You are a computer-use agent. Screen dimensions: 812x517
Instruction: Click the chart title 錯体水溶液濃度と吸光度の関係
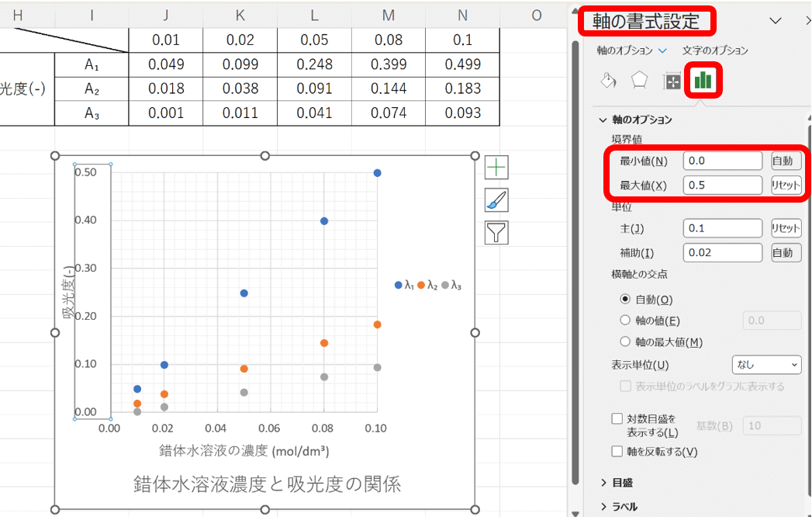click(267, 484)
